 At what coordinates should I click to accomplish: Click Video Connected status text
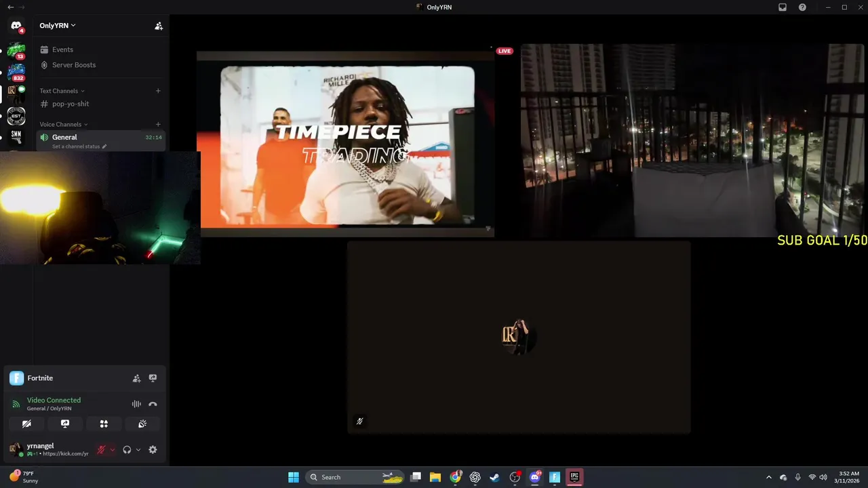click(54, 400)
